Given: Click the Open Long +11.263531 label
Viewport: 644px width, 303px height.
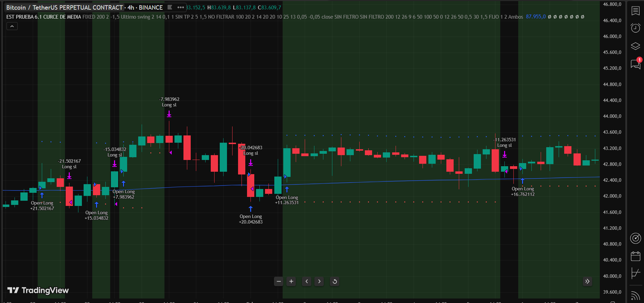Looking at the screenshot, I should [287, 200].
